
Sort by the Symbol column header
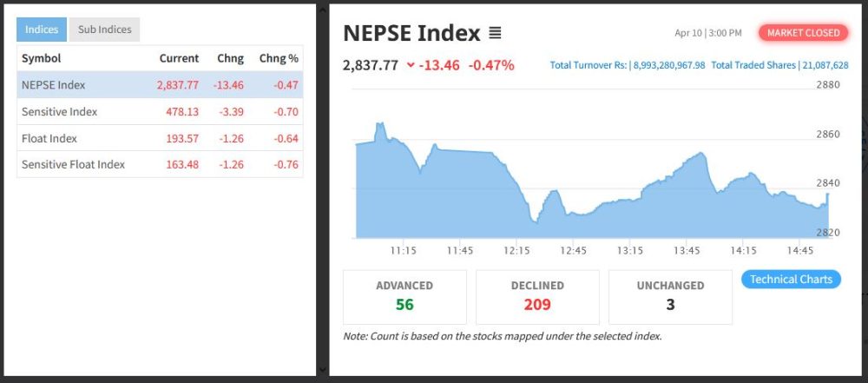[41, 58]
